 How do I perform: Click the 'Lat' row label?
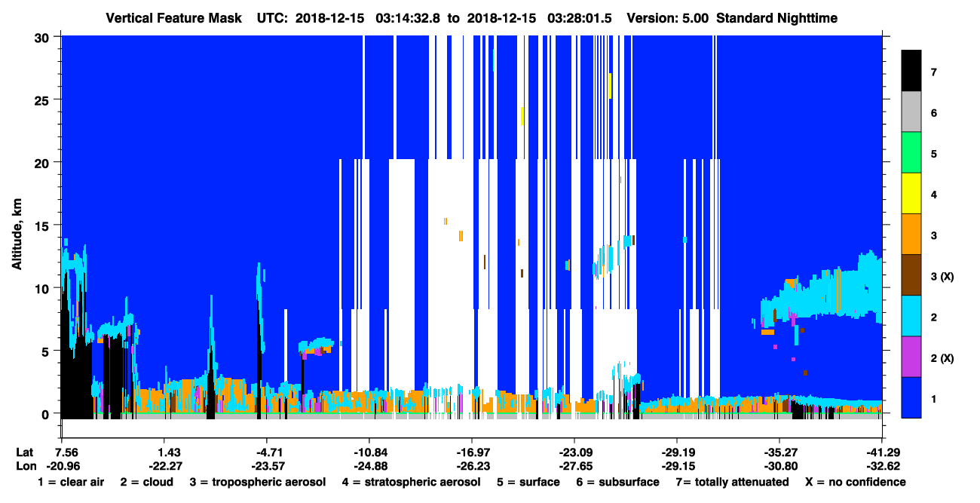(x=25, y=452)
